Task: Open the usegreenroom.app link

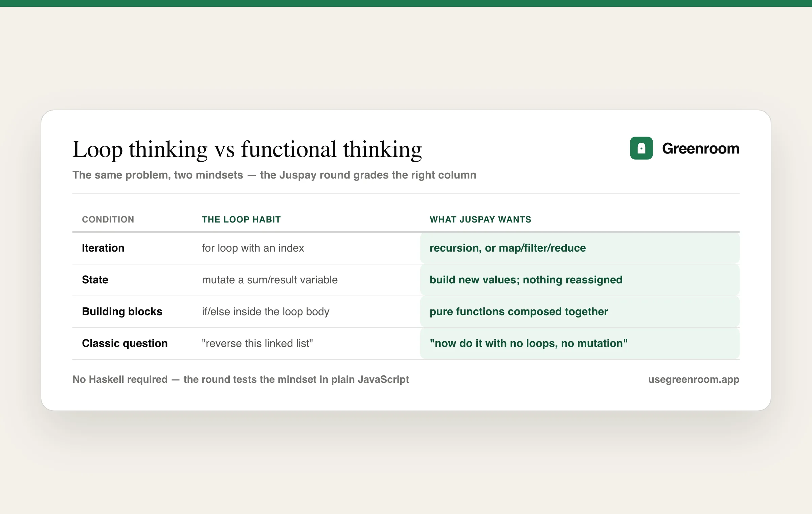Action: coord(694,379)
